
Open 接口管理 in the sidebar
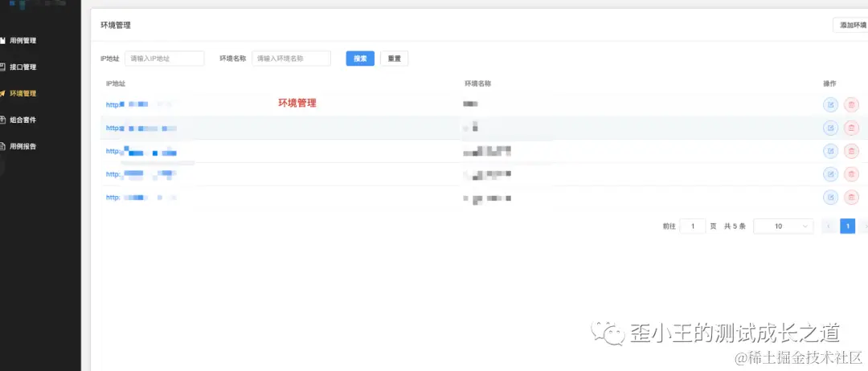[x=23, y=67]
